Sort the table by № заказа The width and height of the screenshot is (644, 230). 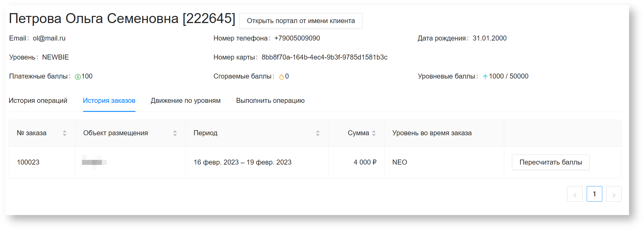pos(64,133)
